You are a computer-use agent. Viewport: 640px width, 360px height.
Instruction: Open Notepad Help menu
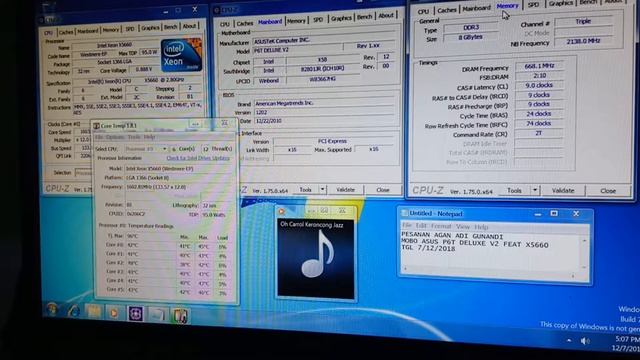[x=481, y=227]
